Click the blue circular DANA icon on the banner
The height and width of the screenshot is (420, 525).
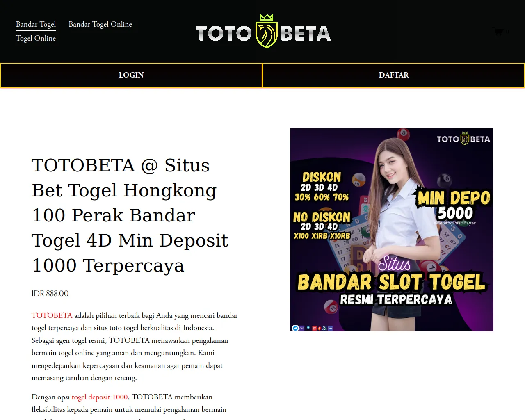coord(295,328)
